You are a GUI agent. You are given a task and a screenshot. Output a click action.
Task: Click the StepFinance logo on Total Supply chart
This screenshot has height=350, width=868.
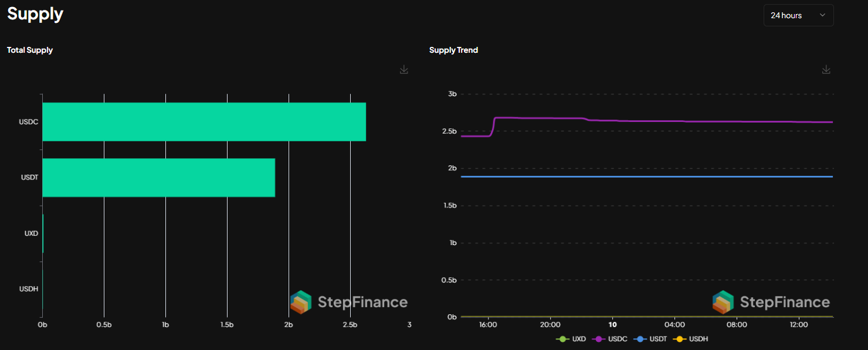tap(348, 302)
